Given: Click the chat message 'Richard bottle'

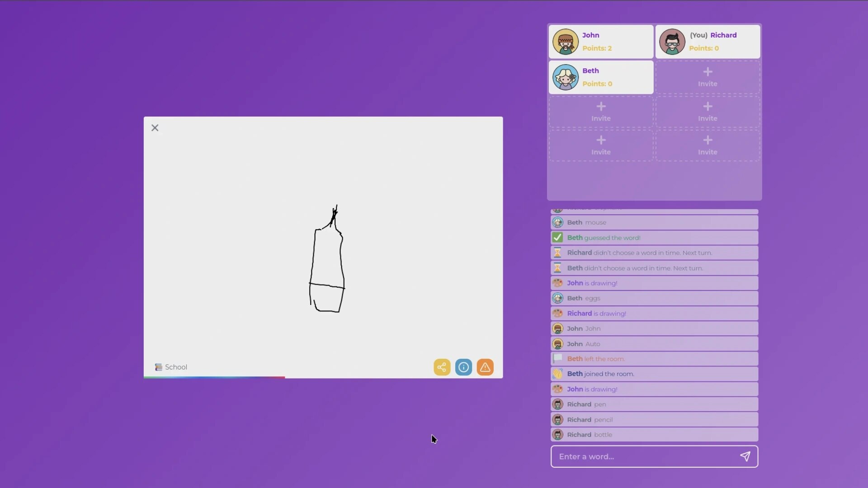Looking at the screenshot, I should (x=654, y=435).
